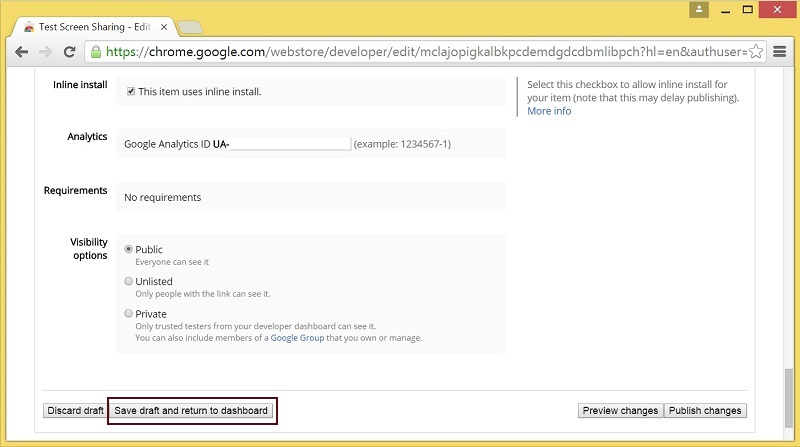This screenshot has height=447, width=800.
Task: Select the Public visibility option
Action: pyautogui.click(x=128, y=249)
